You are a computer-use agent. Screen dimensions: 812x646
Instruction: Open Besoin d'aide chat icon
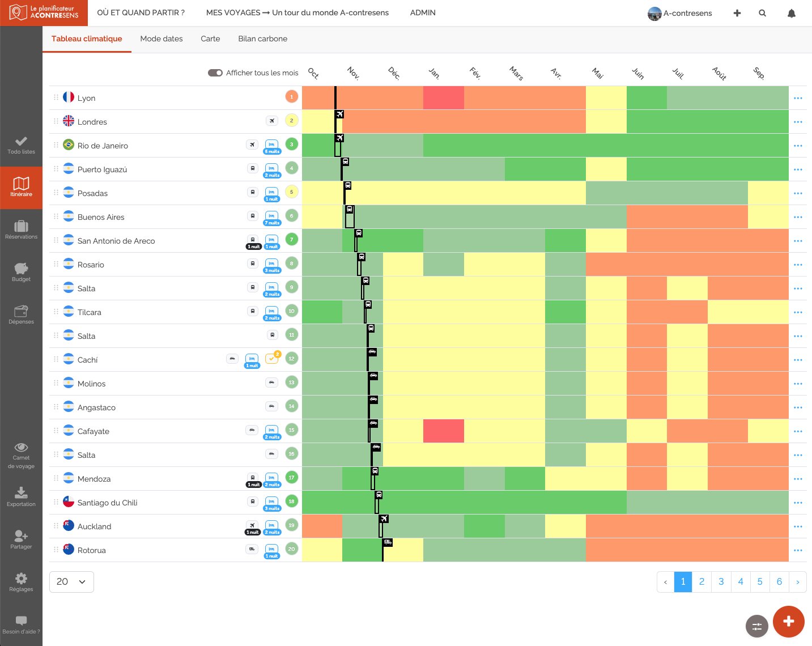(21, 620)
